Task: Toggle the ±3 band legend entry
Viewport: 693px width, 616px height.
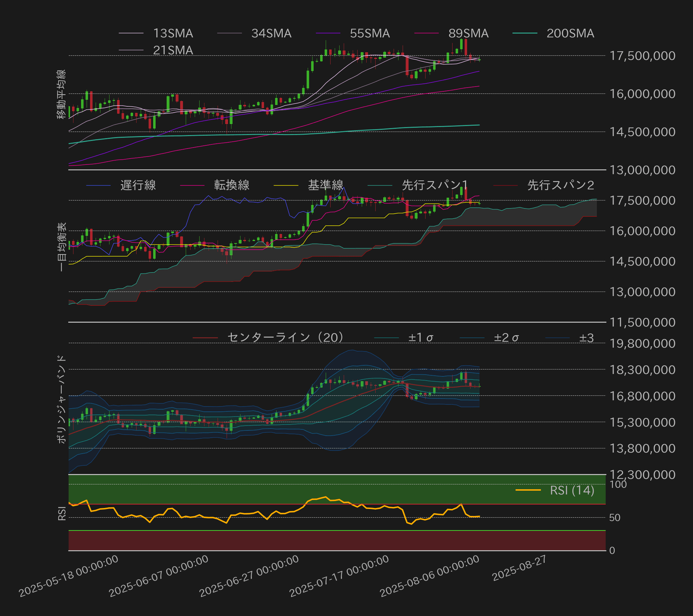Action: 586,338
